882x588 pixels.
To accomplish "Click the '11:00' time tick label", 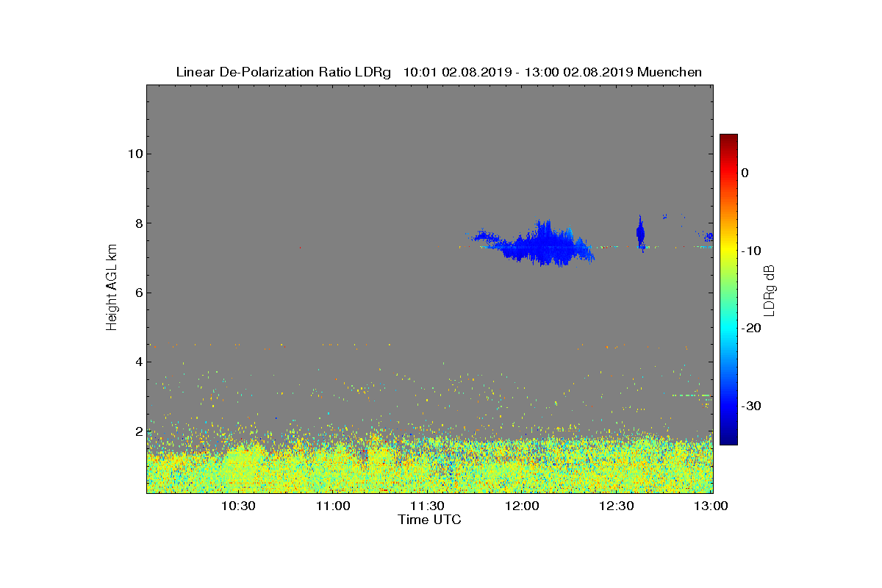I will 333,506.
